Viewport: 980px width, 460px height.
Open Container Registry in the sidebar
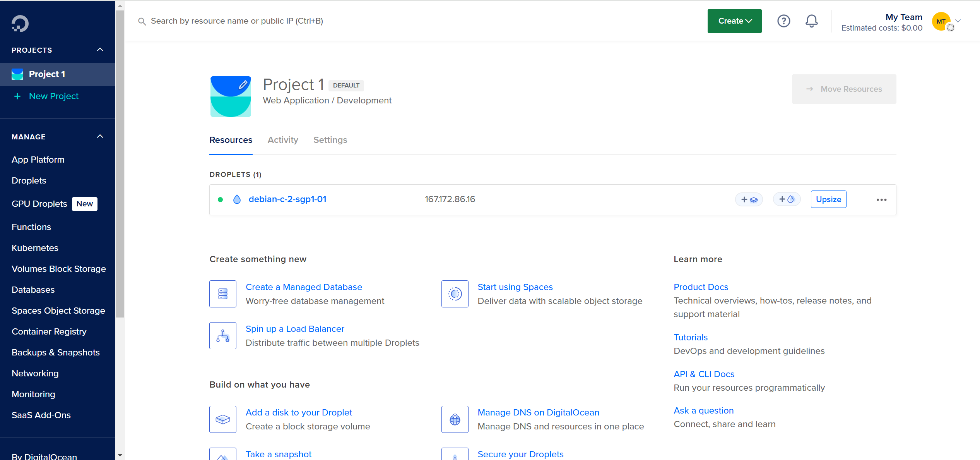pyautogui.click(x=49, y=331)
